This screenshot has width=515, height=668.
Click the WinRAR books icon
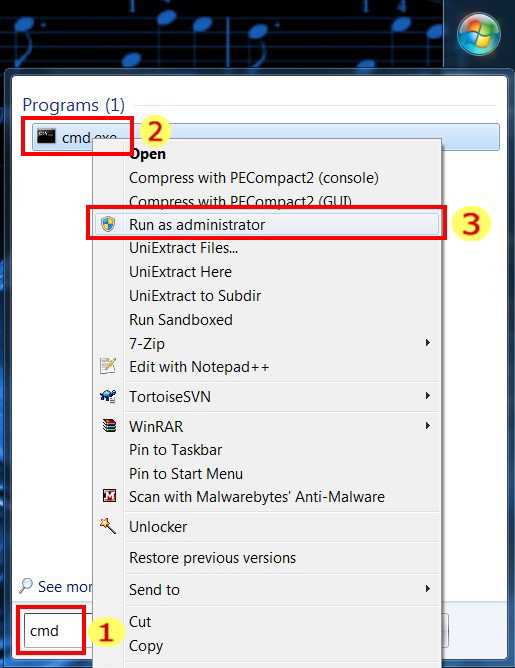pyautogui.click(x=109, y=426)
